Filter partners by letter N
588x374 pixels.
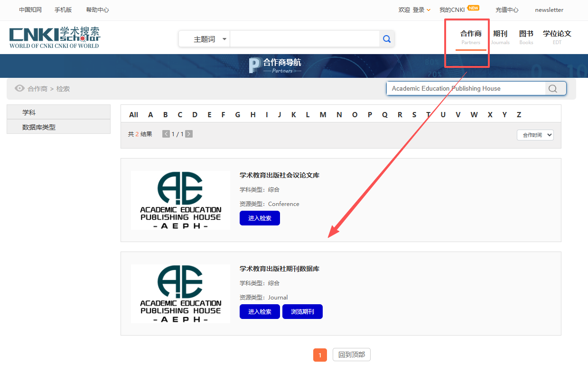pos(339,114)
